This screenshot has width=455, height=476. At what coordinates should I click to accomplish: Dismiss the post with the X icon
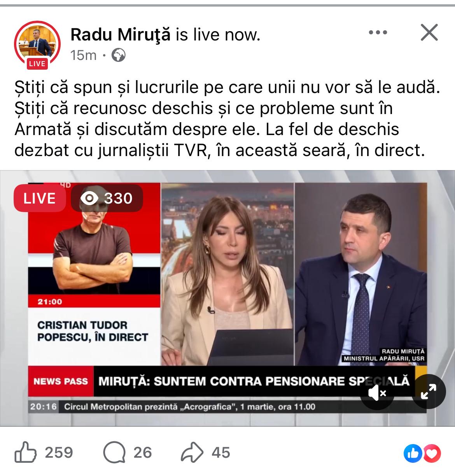point(429,32)
